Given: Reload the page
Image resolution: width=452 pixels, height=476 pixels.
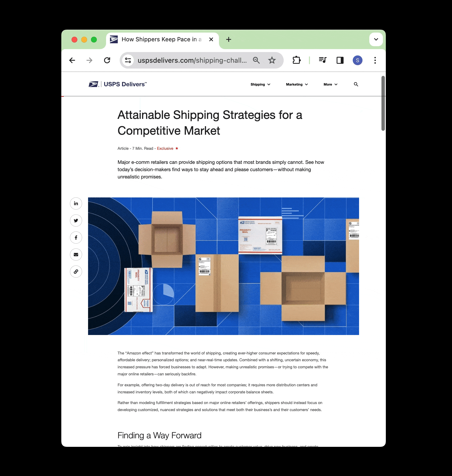Looking at the screenshot, I should (107, 60).
